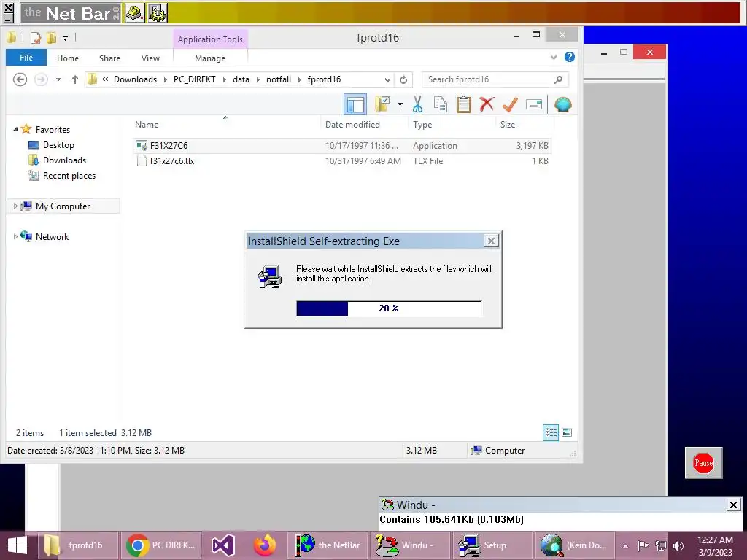Image resolution: width=747 pixels, height=560 pixels.
Task: Click the volume speaker tray icon
Action: 678,545
